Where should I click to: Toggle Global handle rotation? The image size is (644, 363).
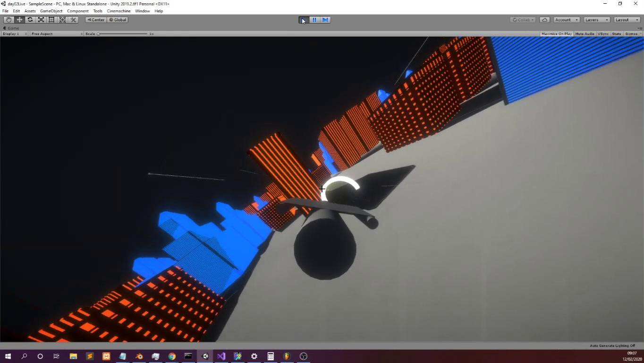pyautogui.click(x=118, y=20)
